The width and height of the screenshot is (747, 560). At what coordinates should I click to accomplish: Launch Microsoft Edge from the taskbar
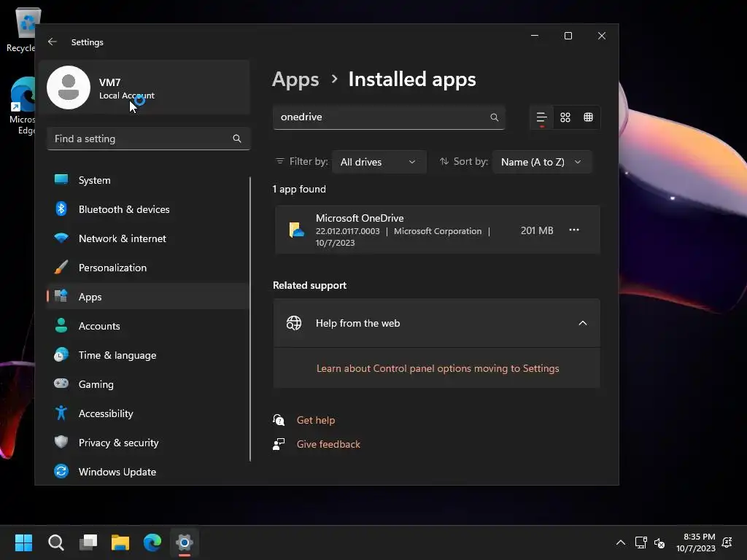tap(152, 542)
